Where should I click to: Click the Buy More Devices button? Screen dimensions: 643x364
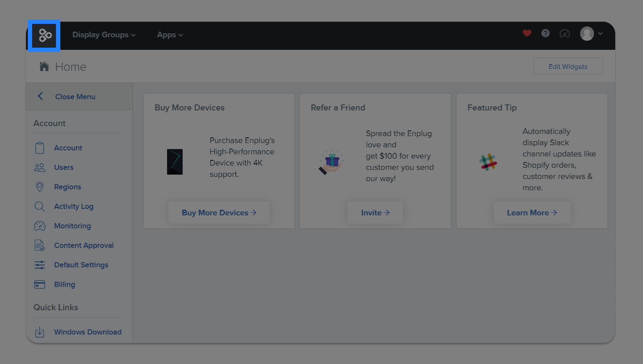219,213
